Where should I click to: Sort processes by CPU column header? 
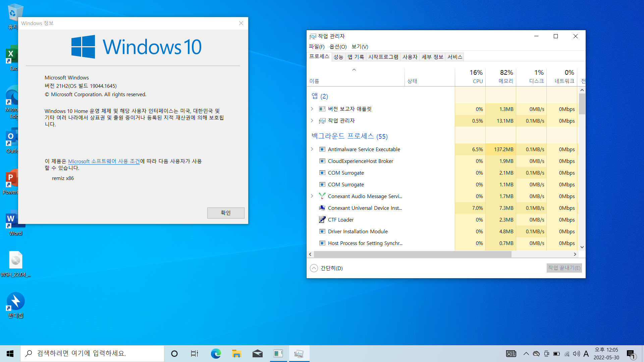(x=470, y=77)
